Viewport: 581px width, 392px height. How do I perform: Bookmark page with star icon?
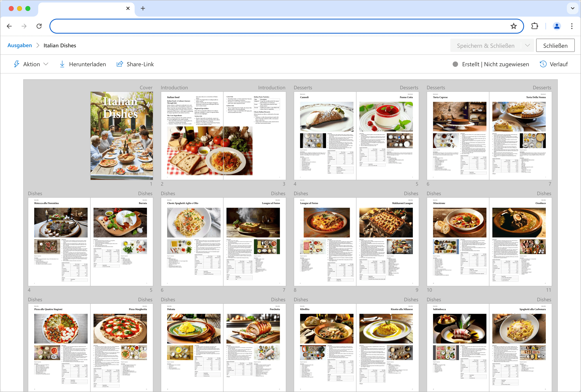tap(513, 26)
